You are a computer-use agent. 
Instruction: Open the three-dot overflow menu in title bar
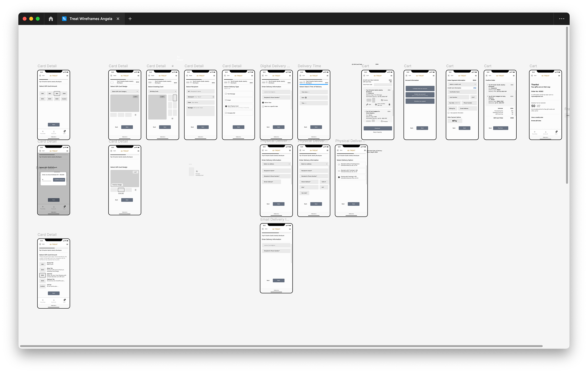click(x=562, y=19)
